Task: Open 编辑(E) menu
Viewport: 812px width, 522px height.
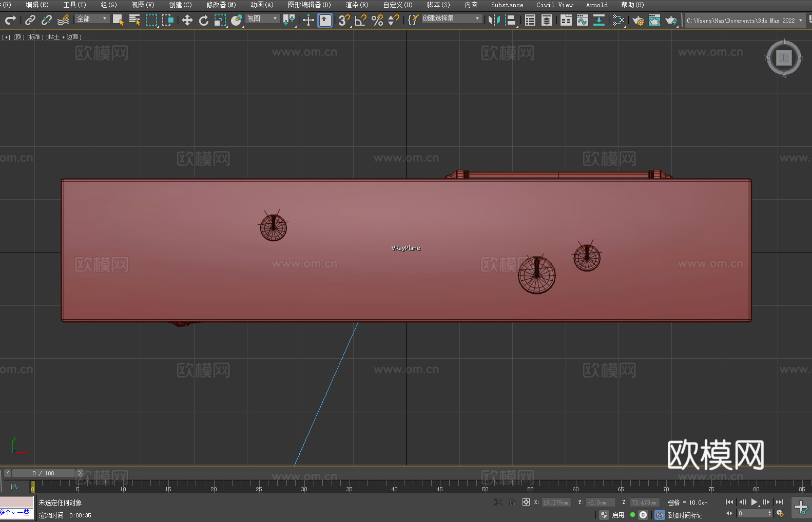Action: point(37,5)
